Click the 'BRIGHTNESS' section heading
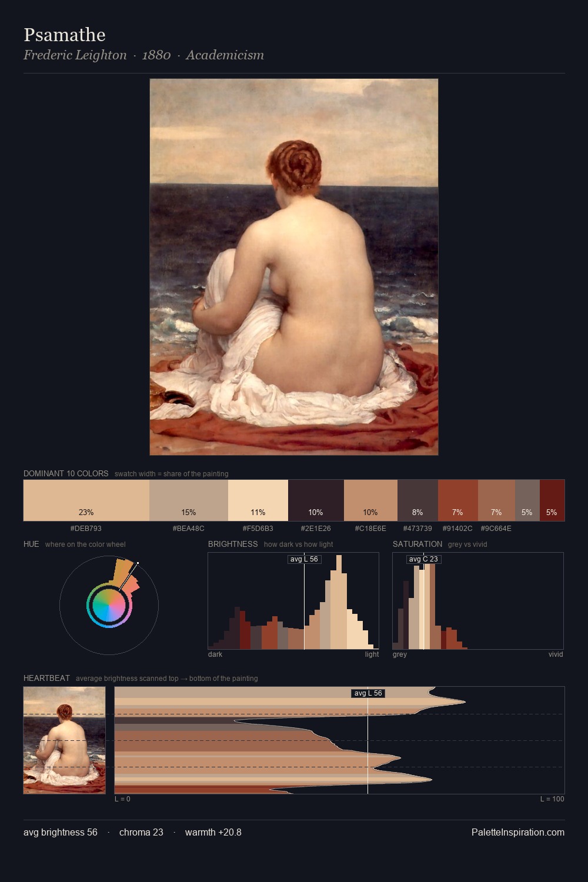This screenshot has height=882, width=588. [x=233, y=544]
